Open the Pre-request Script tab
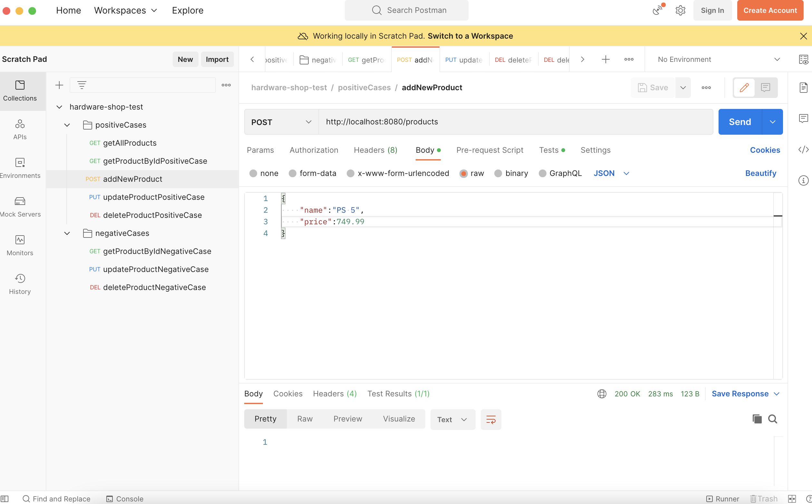Image resolution: width=812 pixels, height=504 pixels. [x=489, y=150]
